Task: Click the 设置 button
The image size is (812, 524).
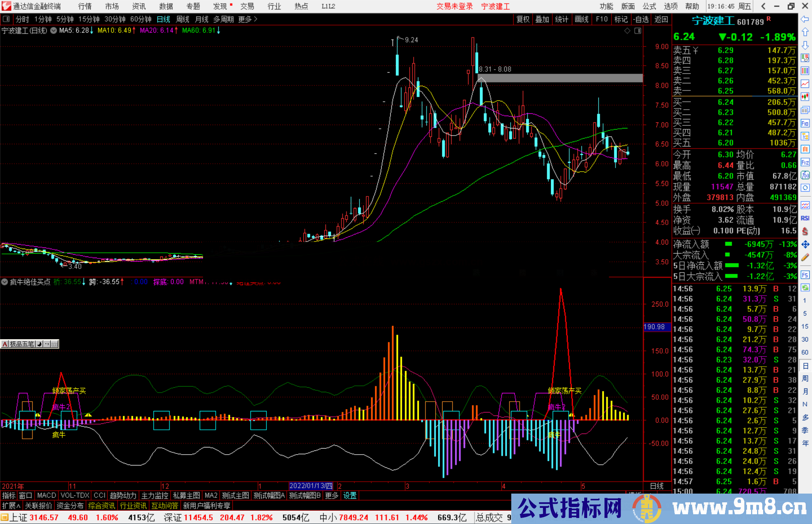Action: coord(350,495)
